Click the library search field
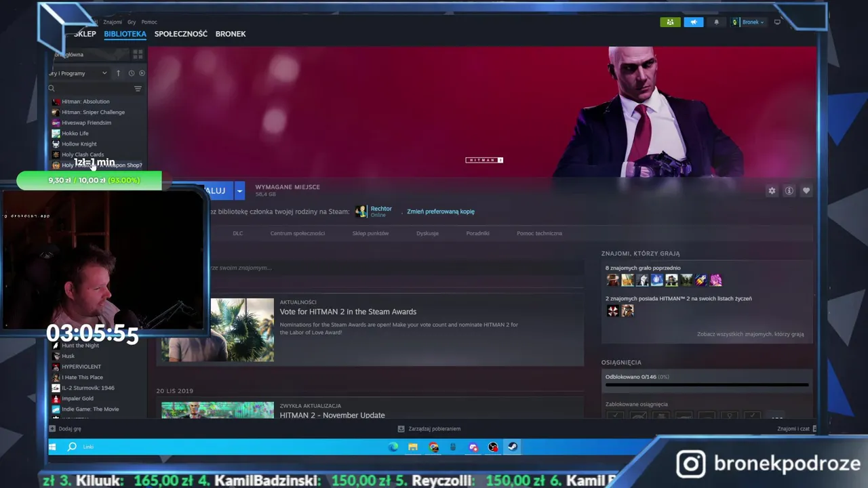The width and height of the screenshot is (868, 488). [90, 88]
